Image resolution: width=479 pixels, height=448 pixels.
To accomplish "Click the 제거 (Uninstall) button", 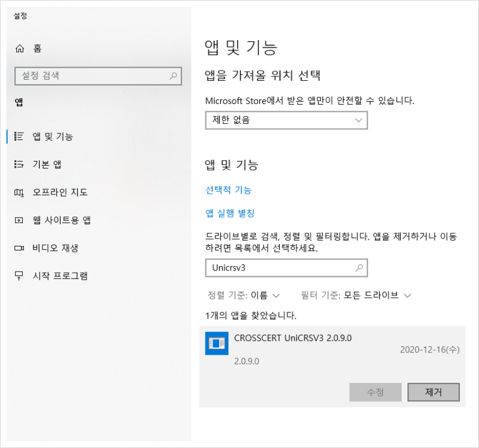I will 433,392.
